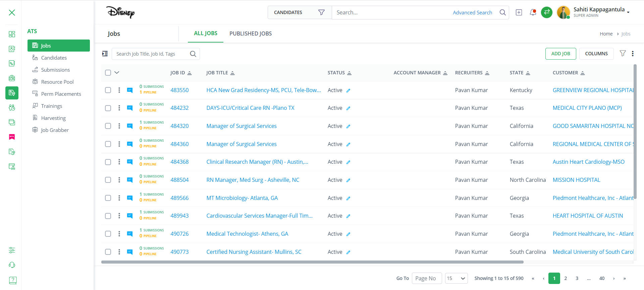Open row menu for job 483550
The width and height of the screenshot is (644, 290).
click(x=119, y=90)
